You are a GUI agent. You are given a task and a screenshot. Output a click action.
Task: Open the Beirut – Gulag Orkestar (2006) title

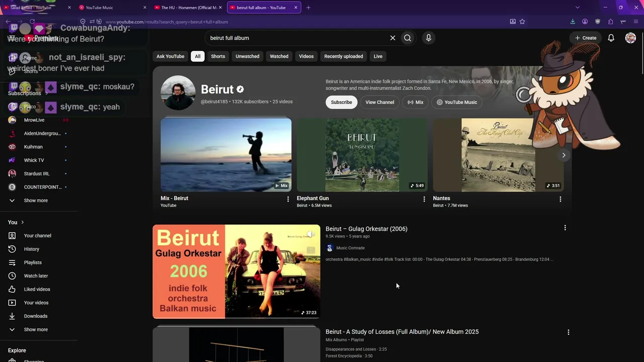point(366,229)
